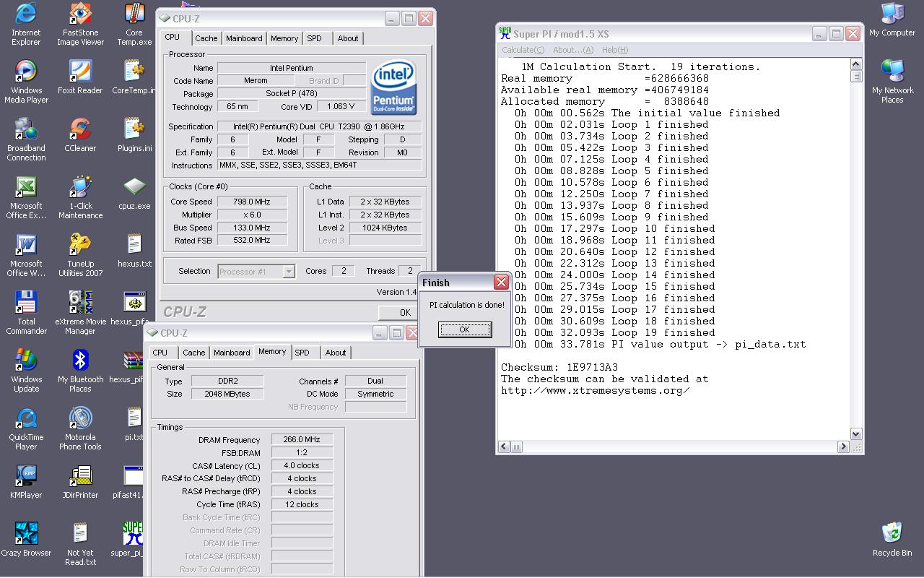924x578 pixels.
Task: Open Mainboard tab in lower CPU-Z window
Action: (x=232, y=353)
